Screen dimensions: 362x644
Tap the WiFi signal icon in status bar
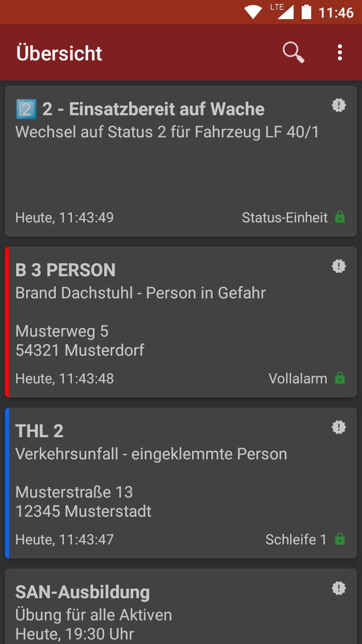tap(253, 12)
